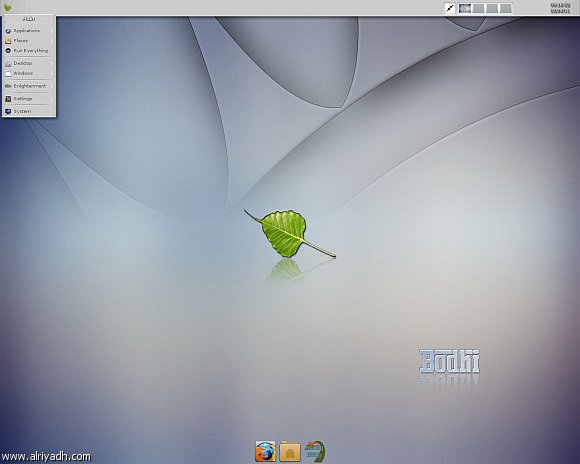Launch Run Everything from main menu

click(29, 51)
